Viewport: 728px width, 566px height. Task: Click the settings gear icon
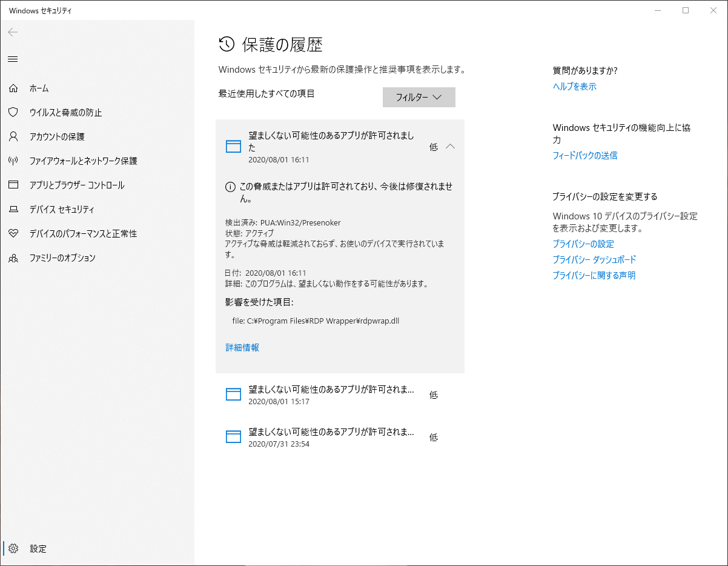tap(13, 548)
